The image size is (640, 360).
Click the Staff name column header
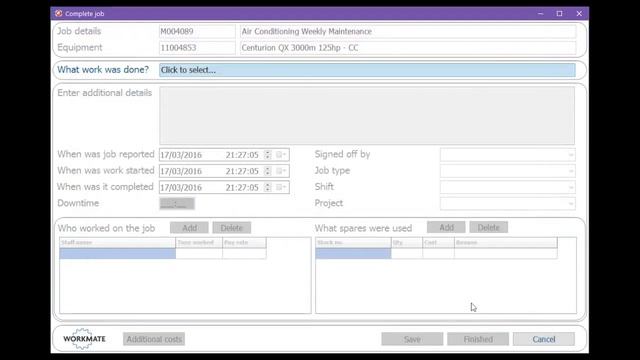[118, 242]
